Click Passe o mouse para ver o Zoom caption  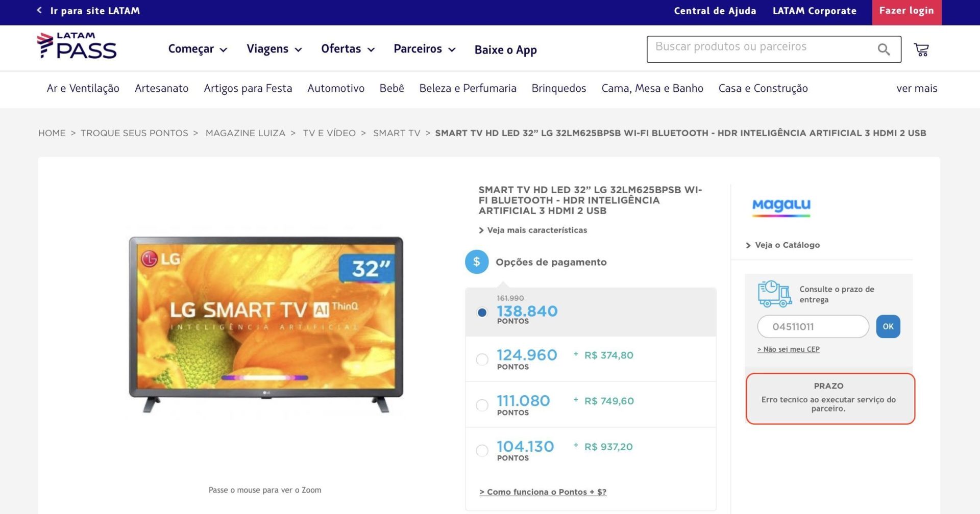(265, 490)
